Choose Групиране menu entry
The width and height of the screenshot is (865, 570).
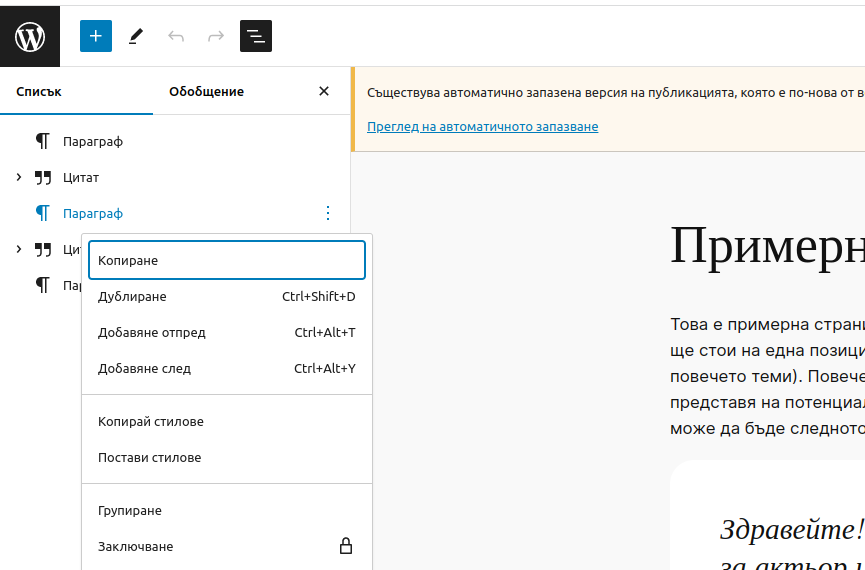click(x=227, y=510)
